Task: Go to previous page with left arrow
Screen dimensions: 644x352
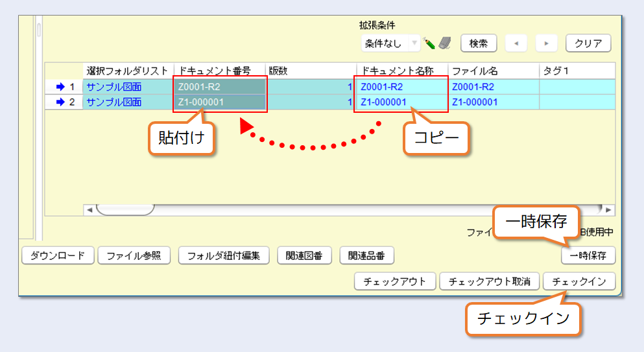Action: 516,43
